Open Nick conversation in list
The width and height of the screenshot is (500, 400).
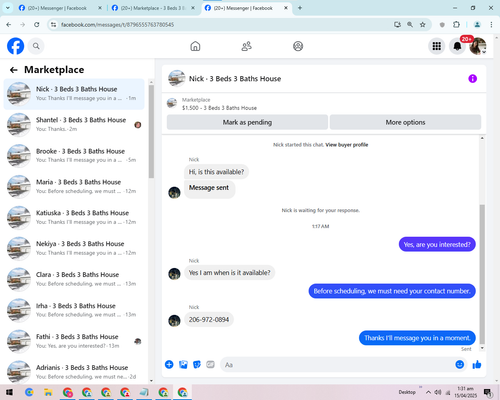coord(74,94)
